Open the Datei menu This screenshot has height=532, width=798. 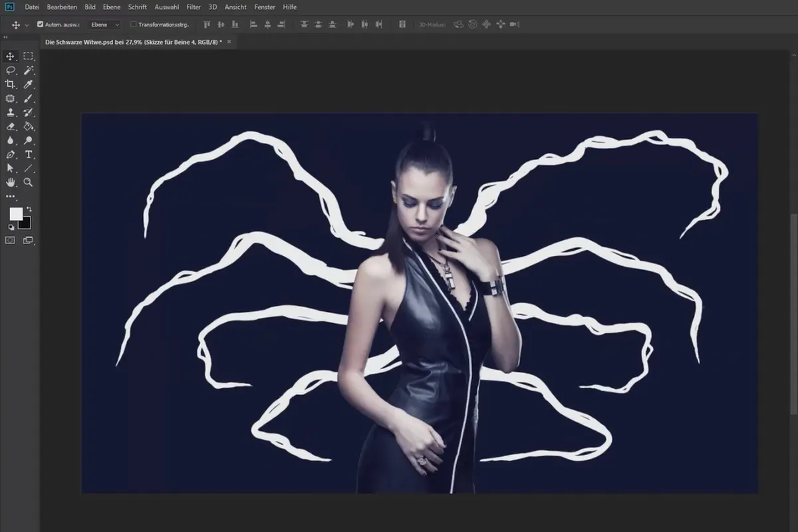[32, 7]
